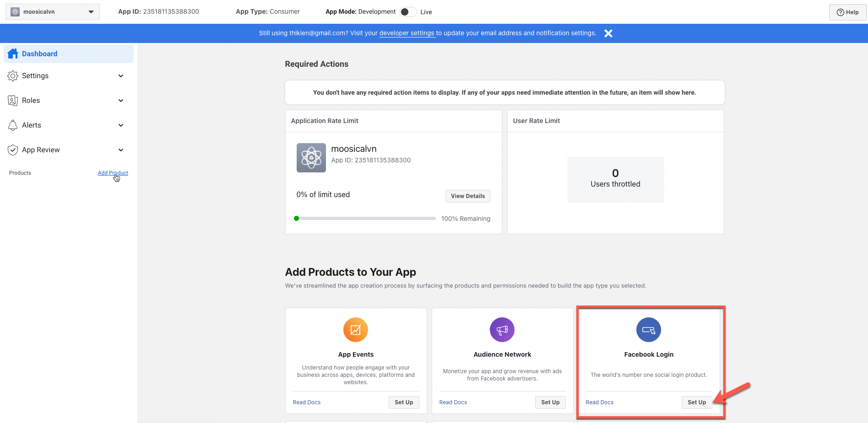
Task: Click the Facebook Login card title
Action: pos(649,354)
